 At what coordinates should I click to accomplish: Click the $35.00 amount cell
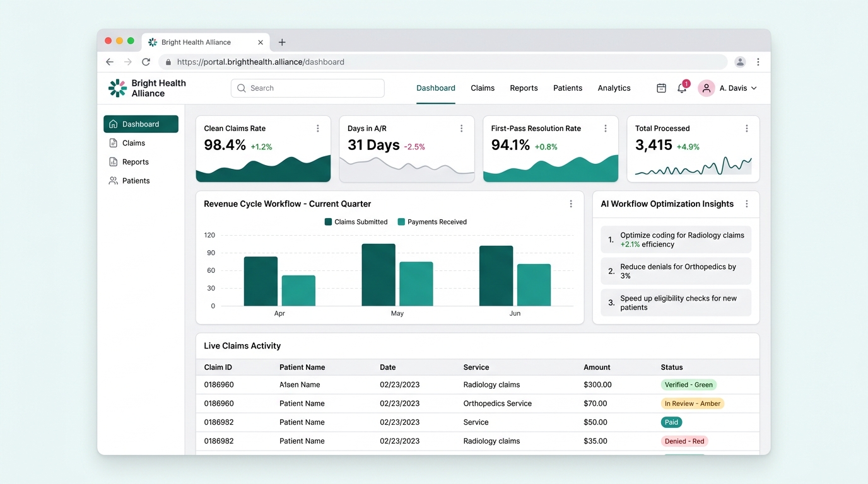pos(595,441)
